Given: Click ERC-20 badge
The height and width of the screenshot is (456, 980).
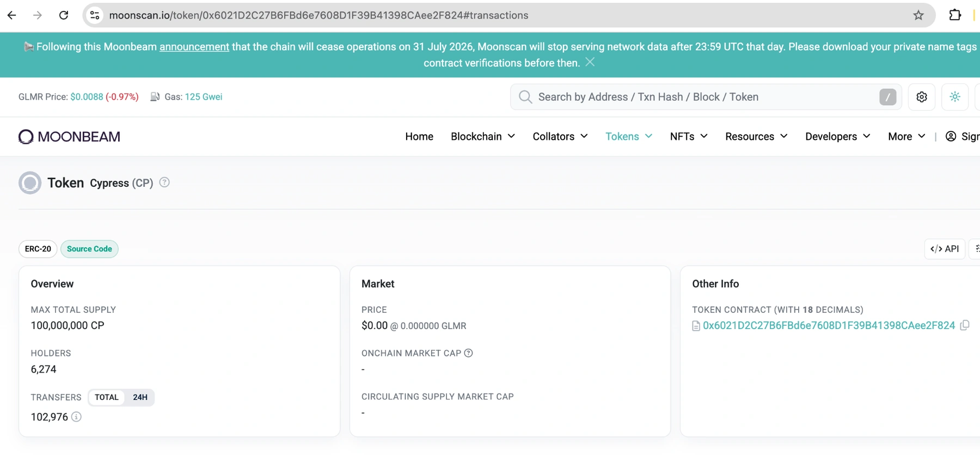Looking at the screenshot, I should [38, 249].
